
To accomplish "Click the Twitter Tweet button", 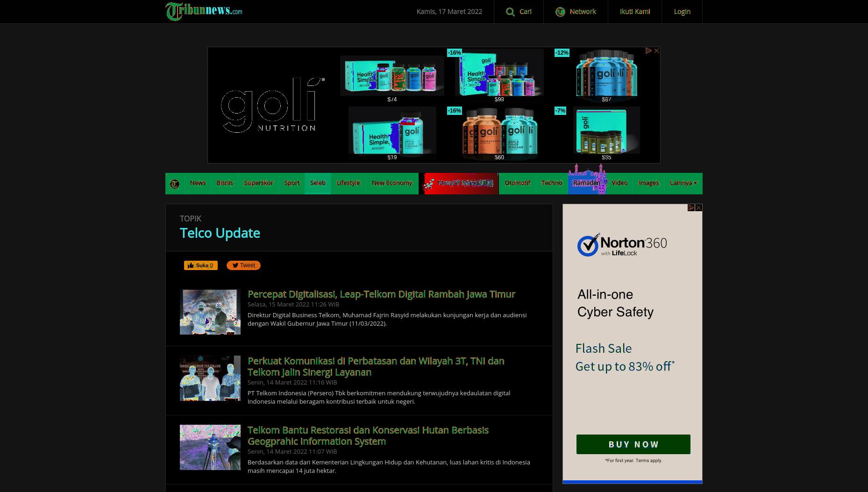I will pos(243,265).
